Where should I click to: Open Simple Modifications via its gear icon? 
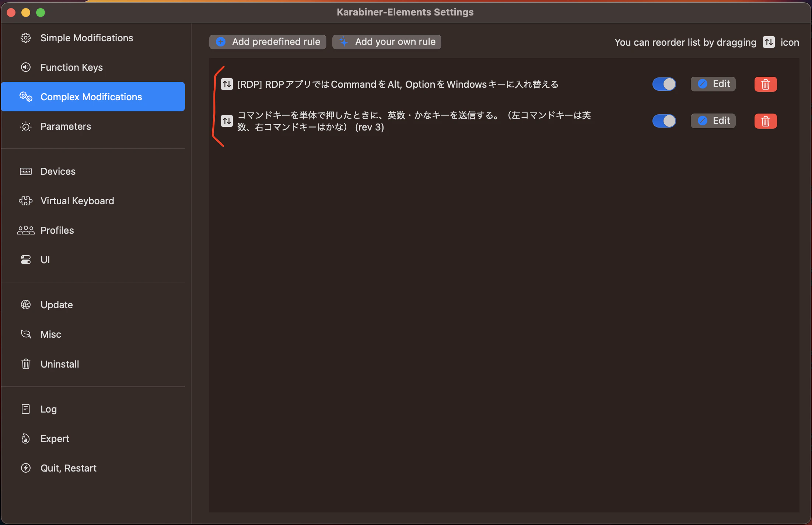pos(25,37)
